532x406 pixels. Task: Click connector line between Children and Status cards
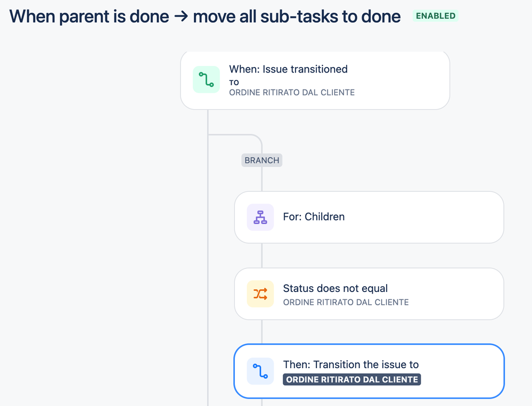pyautogui.click(x=262, y=256)
